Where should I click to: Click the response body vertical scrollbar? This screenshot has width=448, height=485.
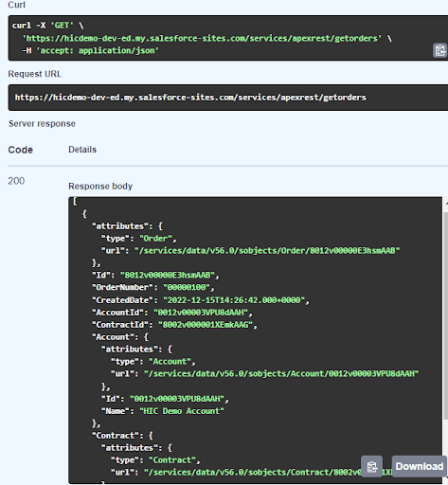445,315
